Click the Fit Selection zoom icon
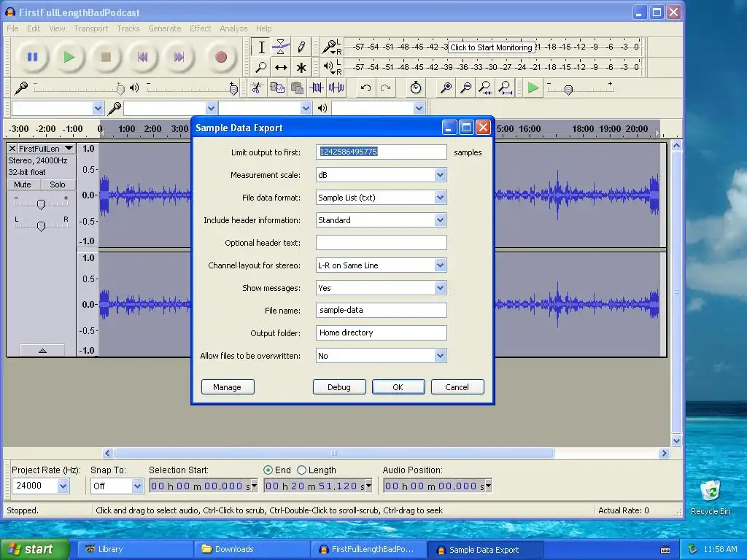The height and width of the screenshot is (560, 747). (x=485, y=87)
